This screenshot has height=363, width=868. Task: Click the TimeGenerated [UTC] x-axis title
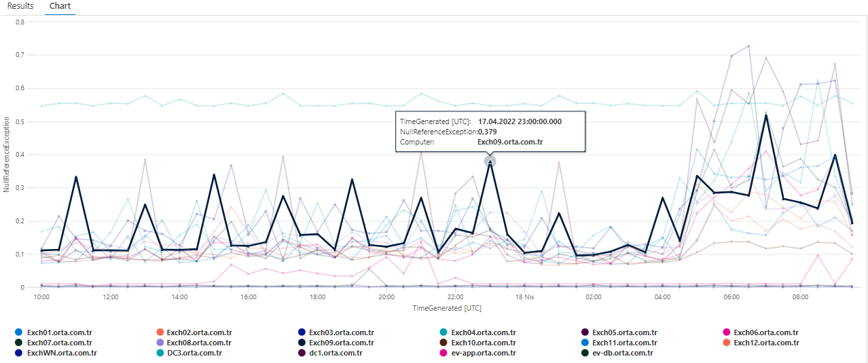447,308
